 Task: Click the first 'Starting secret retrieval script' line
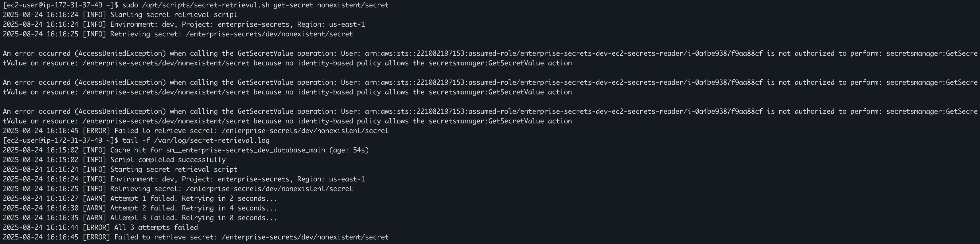click(120, 15)
